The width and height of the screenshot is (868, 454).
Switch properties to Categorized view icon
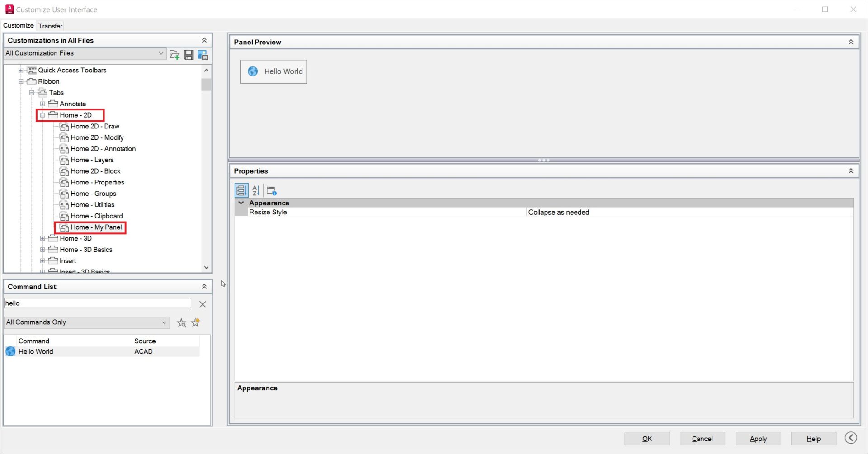click(x=241, y=190)
